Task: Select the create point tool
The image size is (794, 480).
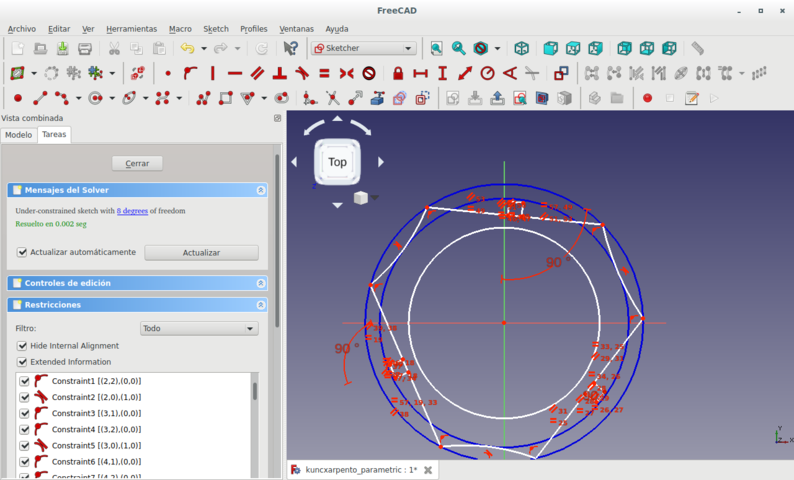Action: [18, 98]
